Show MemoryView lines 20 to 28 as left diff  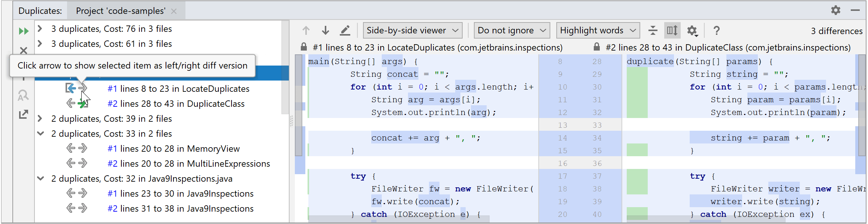tap(70, 149)
